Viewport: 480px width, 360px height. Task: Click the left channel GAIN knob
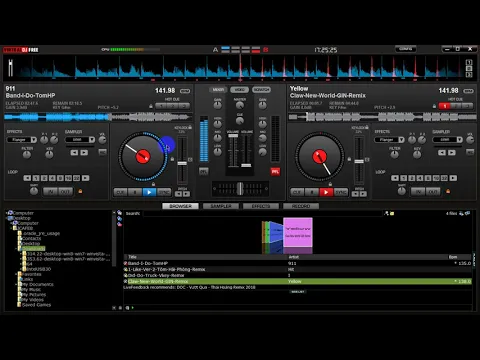(217, 106)
